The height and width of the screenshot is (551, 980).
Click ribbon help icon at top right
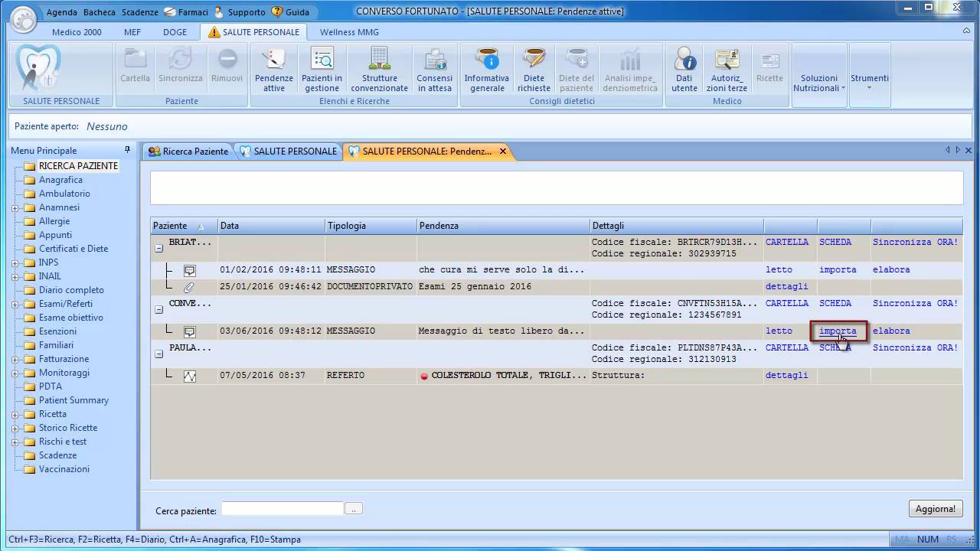coord(968,31)
